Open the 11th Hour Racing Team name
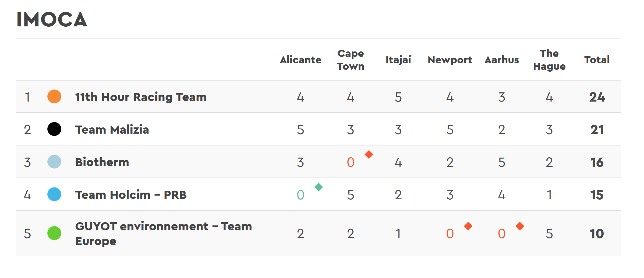Image resolution: width=644 pixels, height=278 pixels. (141, 97)
